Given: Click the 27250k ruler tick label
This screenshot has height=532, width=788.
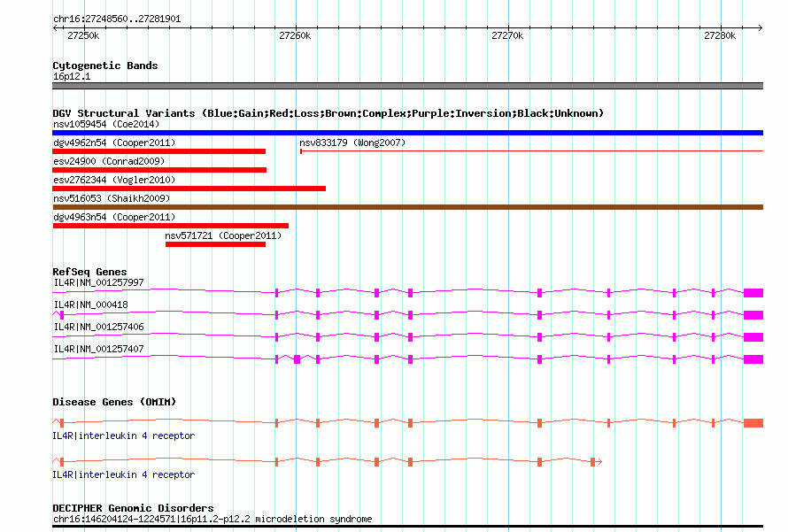Looking at the screenshot, I should click(83, 35).
